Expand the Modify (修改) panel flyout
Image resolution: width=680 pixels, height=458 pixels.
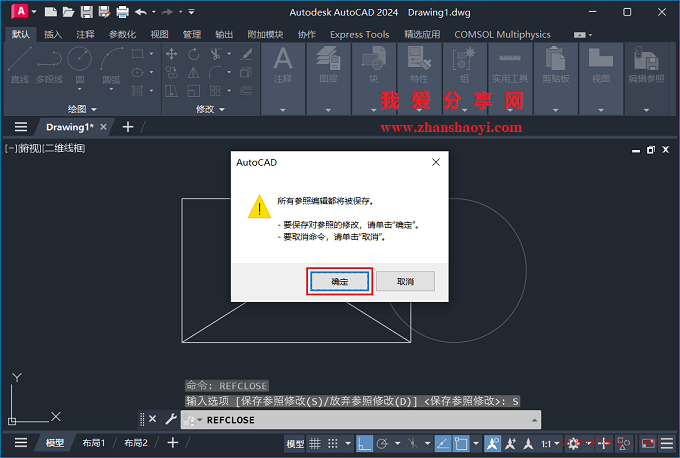tap(210, 109)
